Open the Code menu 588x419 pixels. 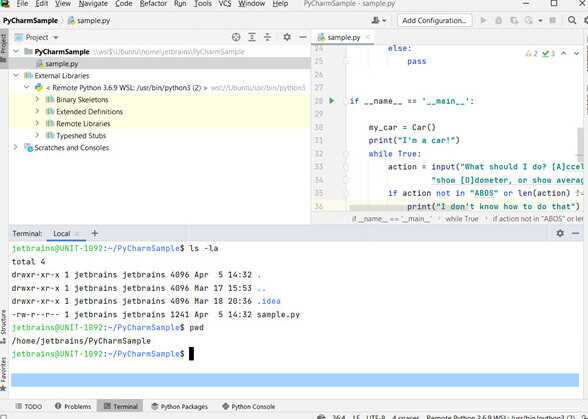click(x=124, y=4)
